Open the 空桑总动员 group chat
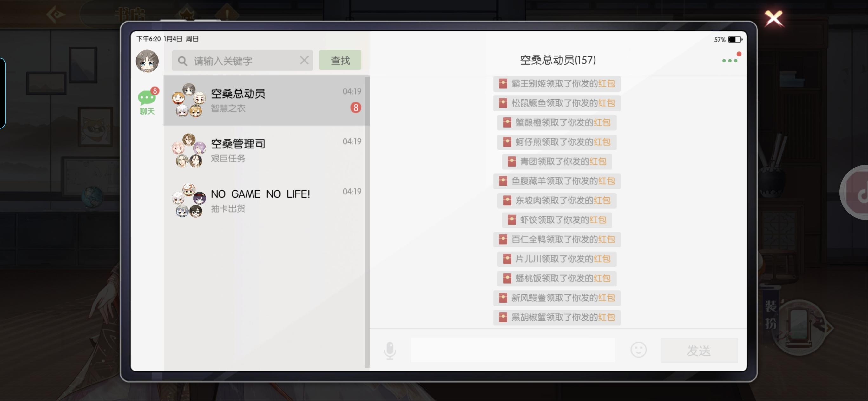This screenshot has width=868, height=401. coord(266,101)
